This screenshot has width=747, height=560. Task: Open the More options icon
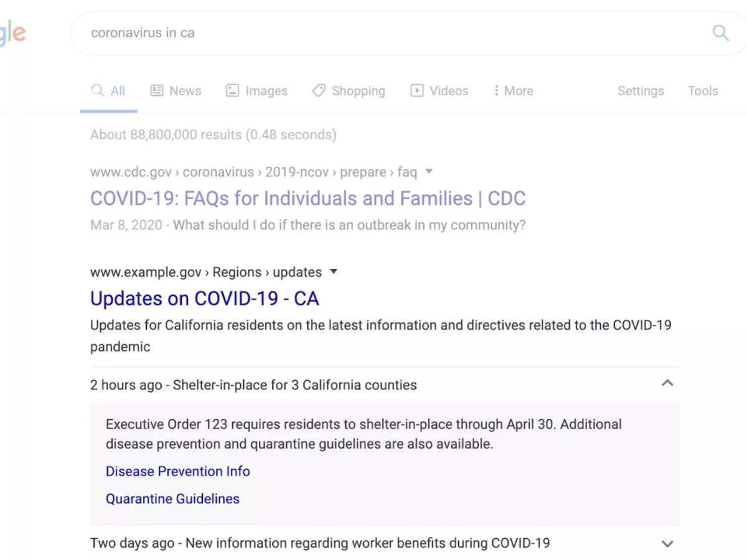[x=496, y=90]
